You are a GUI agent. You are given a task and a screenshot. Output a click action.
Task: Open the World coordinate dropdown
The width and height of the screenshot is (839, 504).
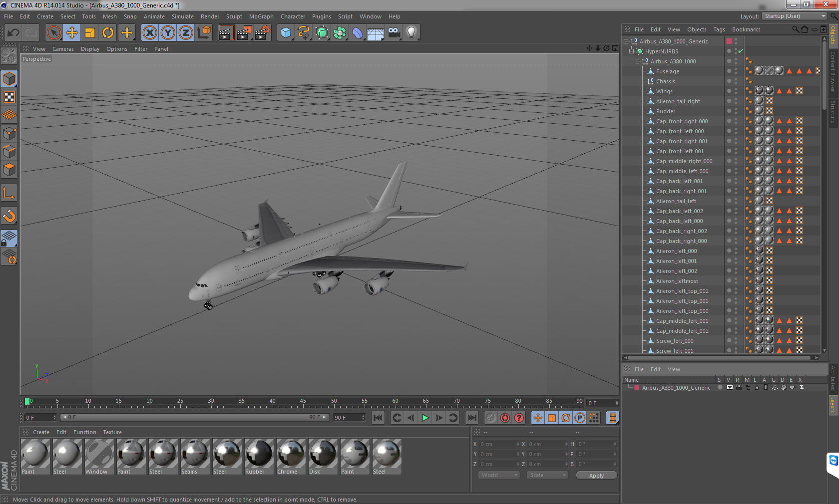(499, 475)
